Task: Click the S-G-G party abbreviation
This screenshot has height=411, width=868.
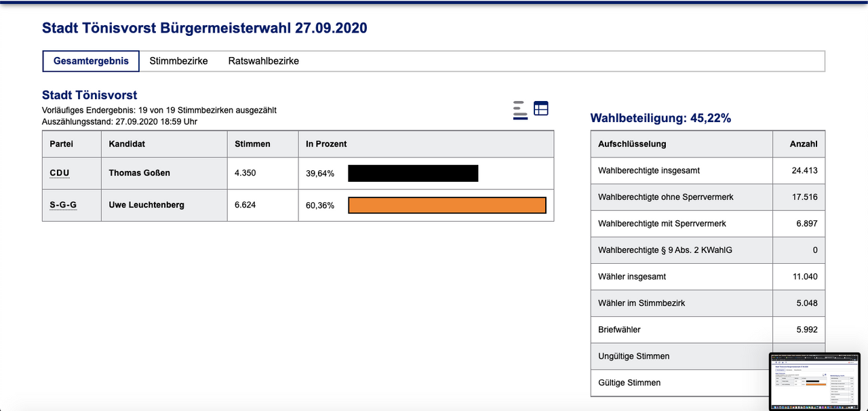Action: 63,205
